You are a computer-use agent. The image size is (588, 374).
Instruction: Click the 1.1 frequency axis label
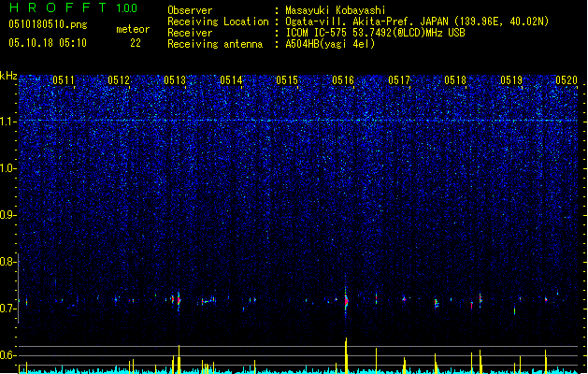pos(7,122)
